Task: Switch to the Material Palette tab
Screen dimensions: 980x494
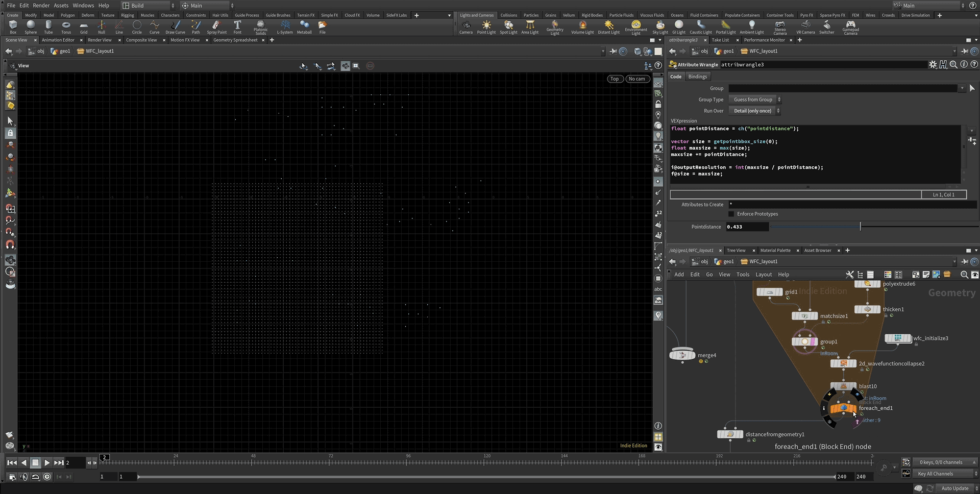Action: click(775, 251)
